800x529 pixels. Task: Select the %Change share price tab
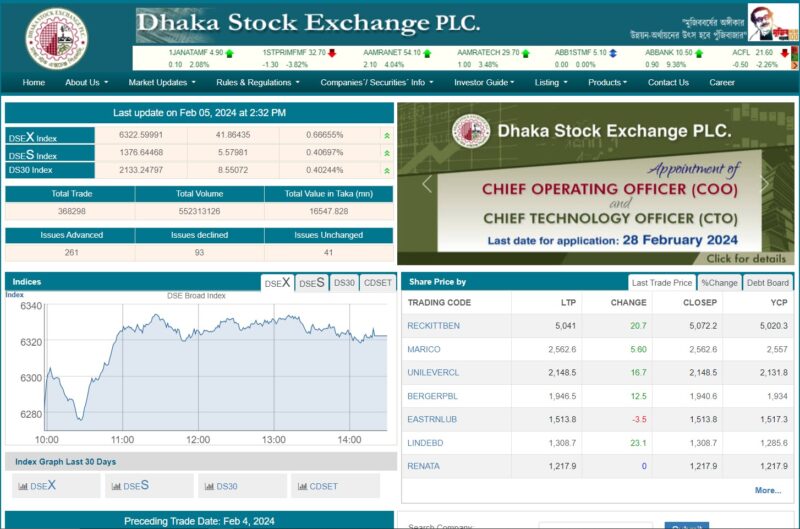click(x=718, y=283)
